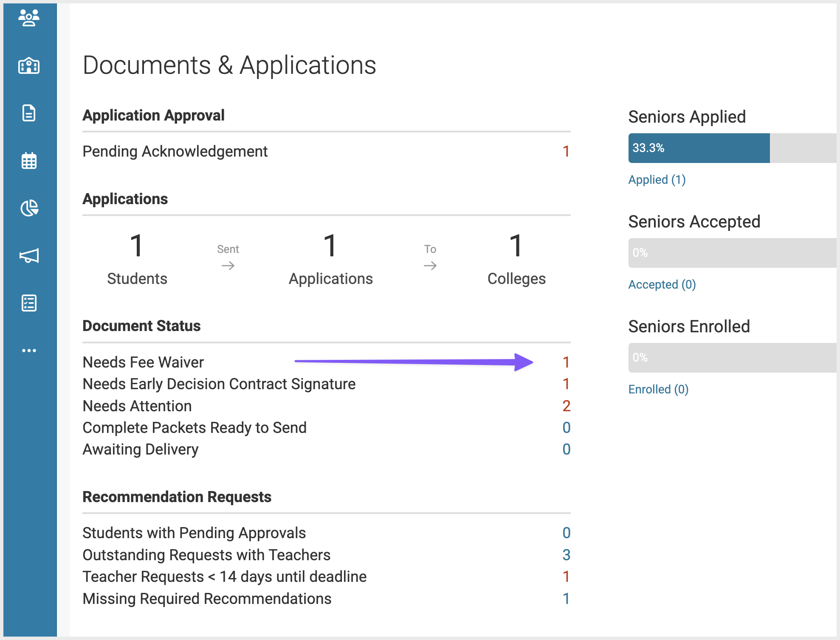This screenshot has width=840, height=640.
Task: Open the calendar icon in sidebar
Action: pyautogui.click(x=29, y=160)
